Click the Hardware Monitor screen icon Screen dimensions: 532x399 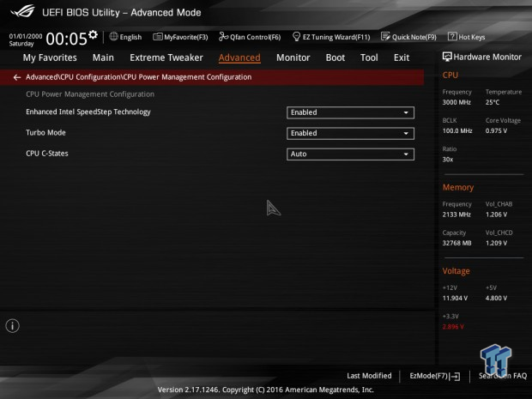(x=447, y=57)
